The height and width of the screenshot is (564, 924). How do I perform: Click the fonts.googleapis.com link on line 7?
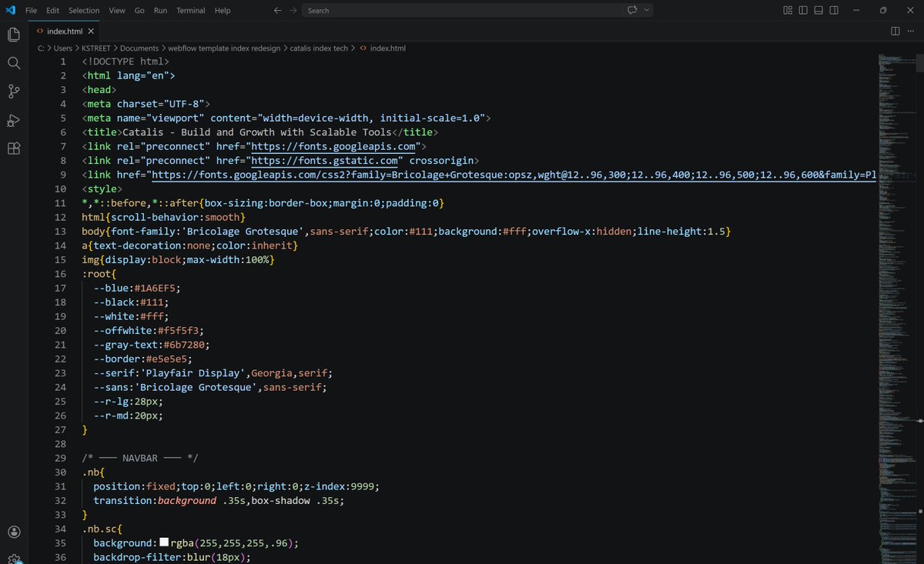coord(334,146)
